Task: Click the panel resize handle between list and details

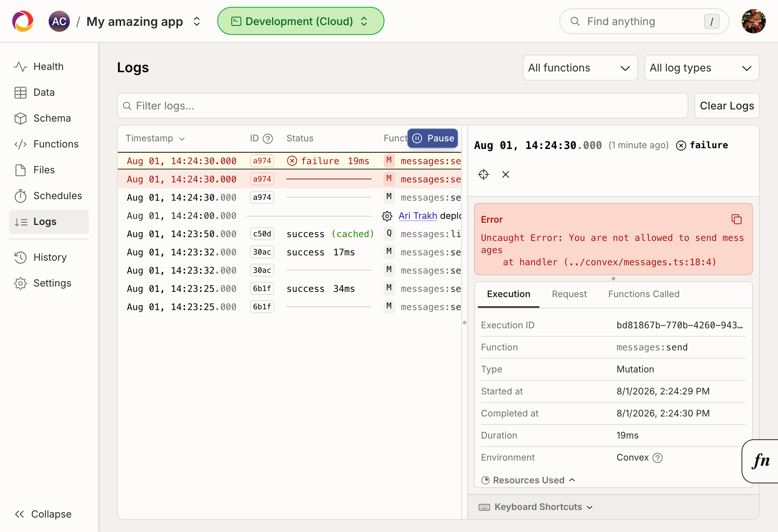Action: click(x=465, y=323)
